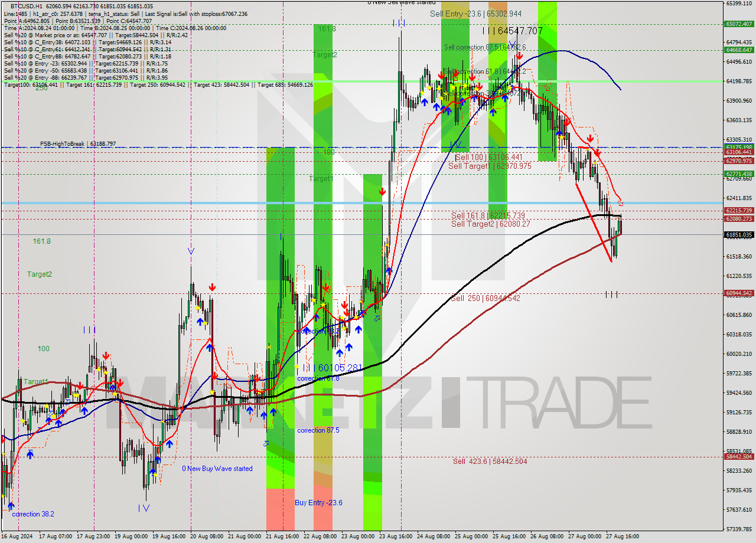Screen dimensions: 756x543
Task: Click the red 60944.542 price tag
Action: [x=738, y=293]
